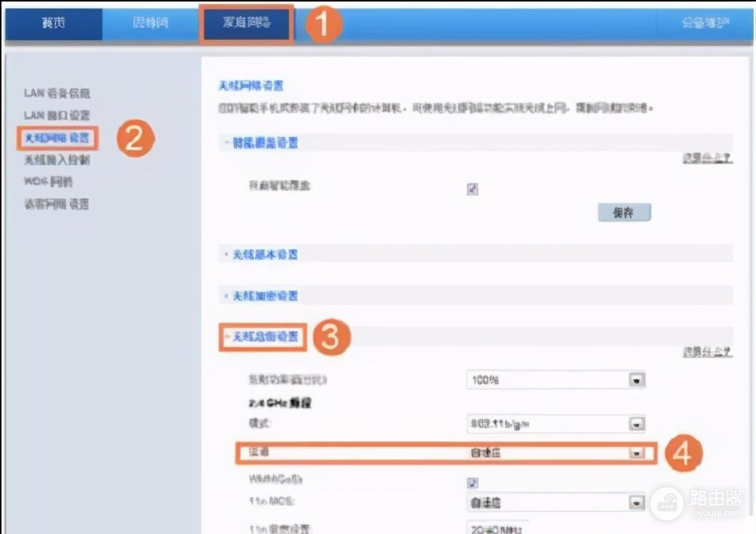Open the WDS 网桥 sidebar entry

[48, 182]
